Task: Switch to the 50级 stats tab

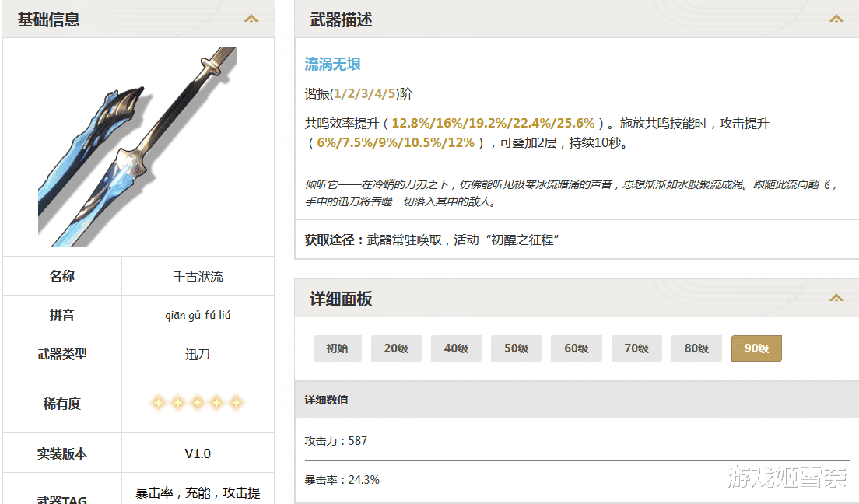Action: [516, 348]
